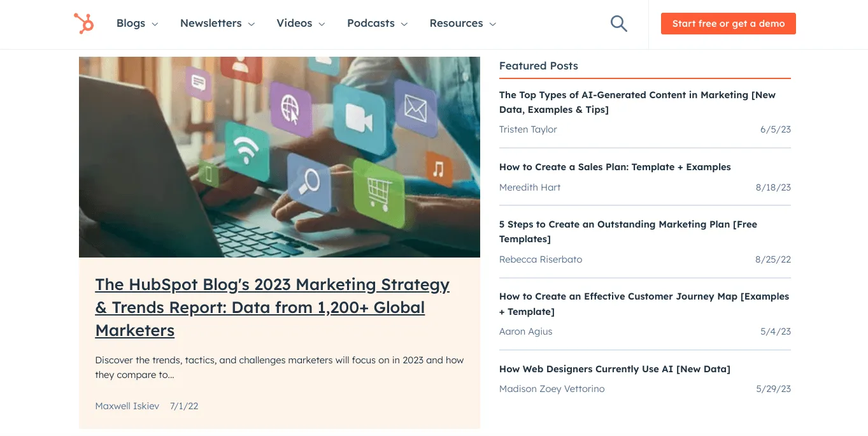Click the featured article thumbnail image
Screen dimensions: 868x436
tap(279, 157)
